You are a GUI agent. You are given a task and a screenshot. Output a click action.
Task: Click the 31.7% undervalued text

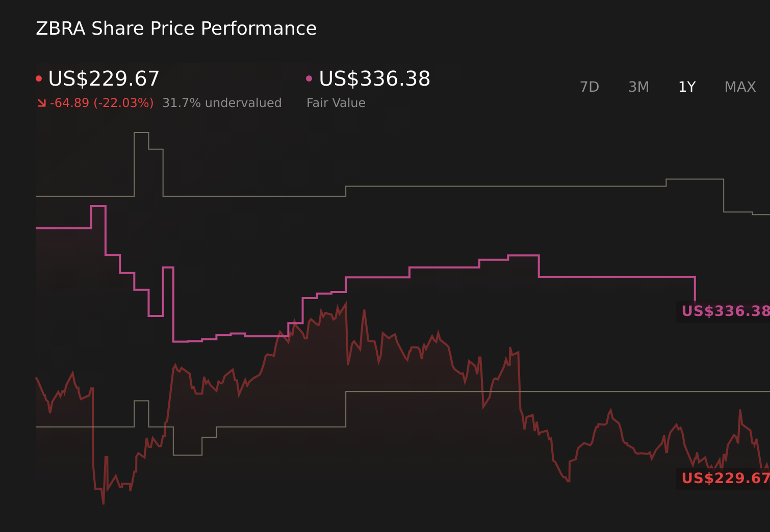click(222, 103)
